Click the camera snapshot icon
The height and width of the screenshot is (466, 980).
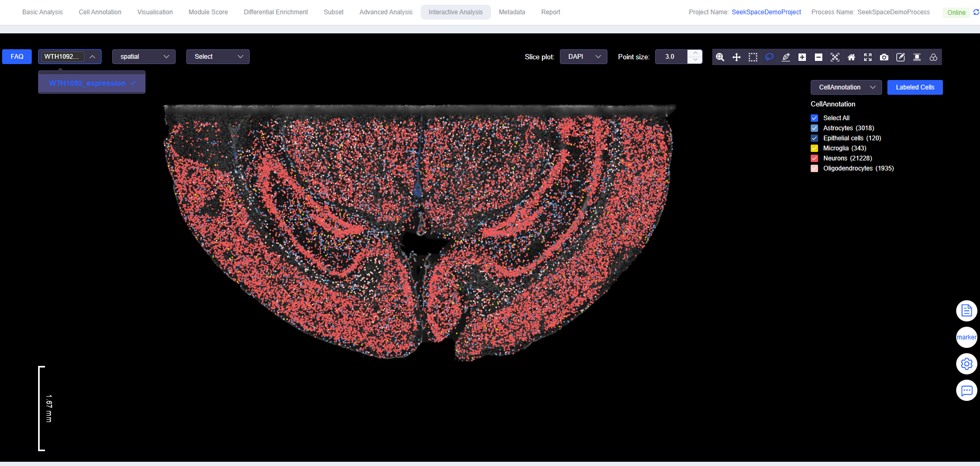click(x=884, y=57)
